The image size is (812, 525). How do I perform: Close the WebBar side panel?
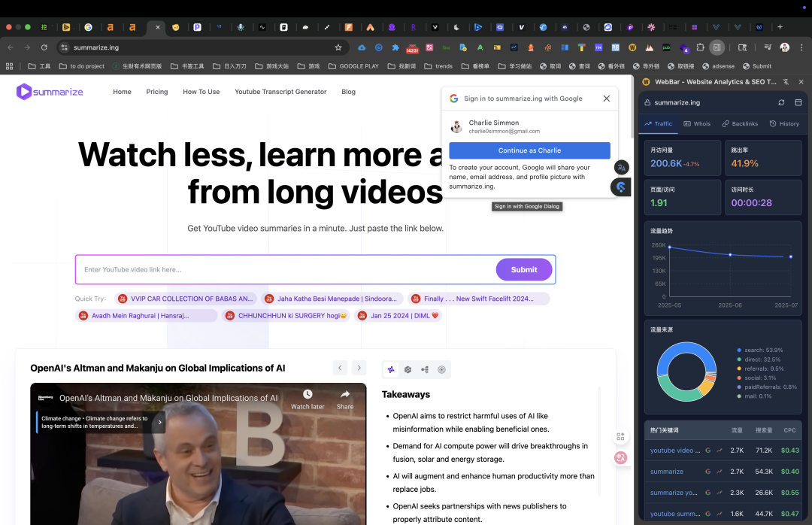801,82
